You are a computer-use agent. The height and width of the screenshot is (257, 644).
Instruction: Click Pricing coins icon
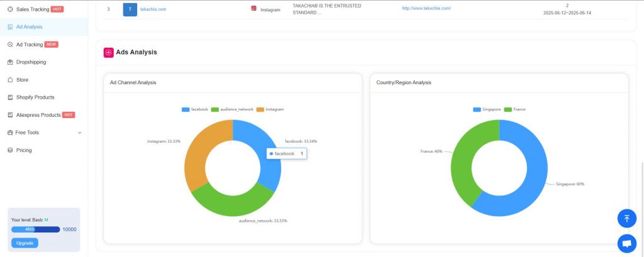coord(10,150)
